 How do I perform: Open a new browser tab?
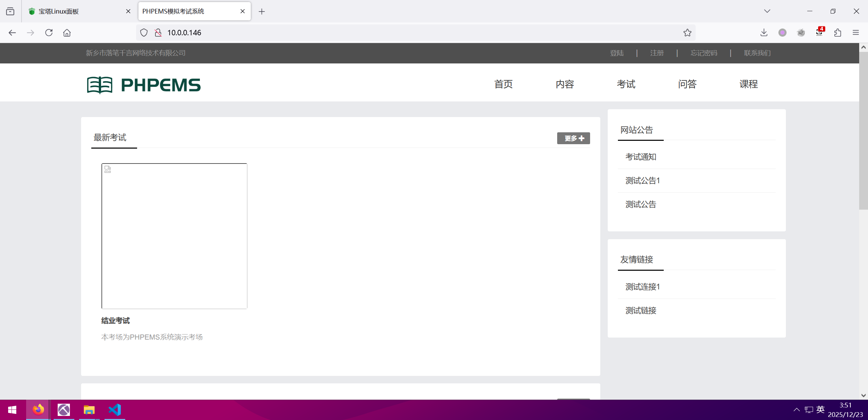[262, 12]
